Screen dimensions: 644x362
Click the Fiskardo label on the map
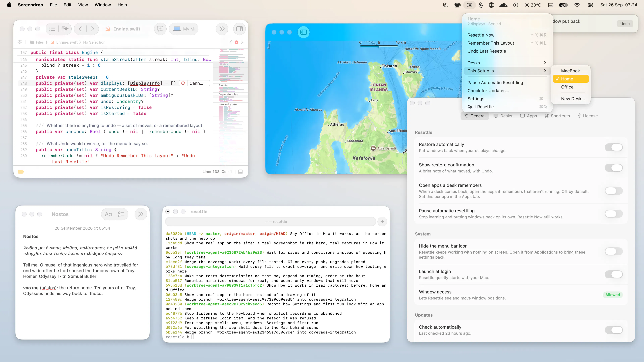click(389, 66)
